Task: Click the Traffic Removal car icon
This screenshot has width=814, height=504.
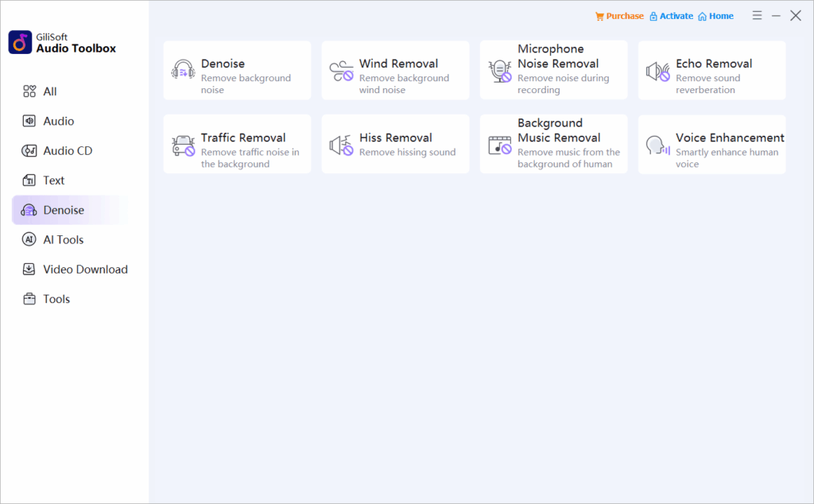Action: [x=183, y=145]
